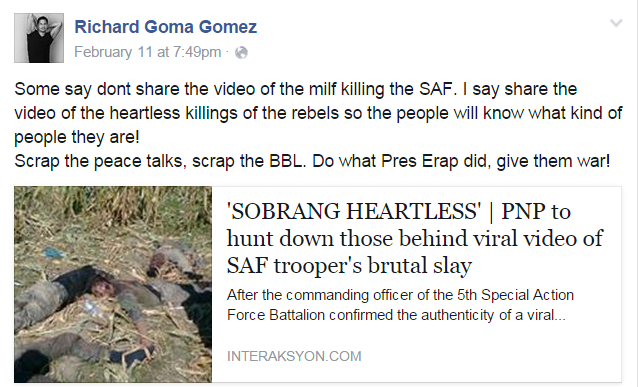Click 'SAF trooper's brutal slay' headline line
638x387 pixels.
pyautogui.click(x=349, y=265)
